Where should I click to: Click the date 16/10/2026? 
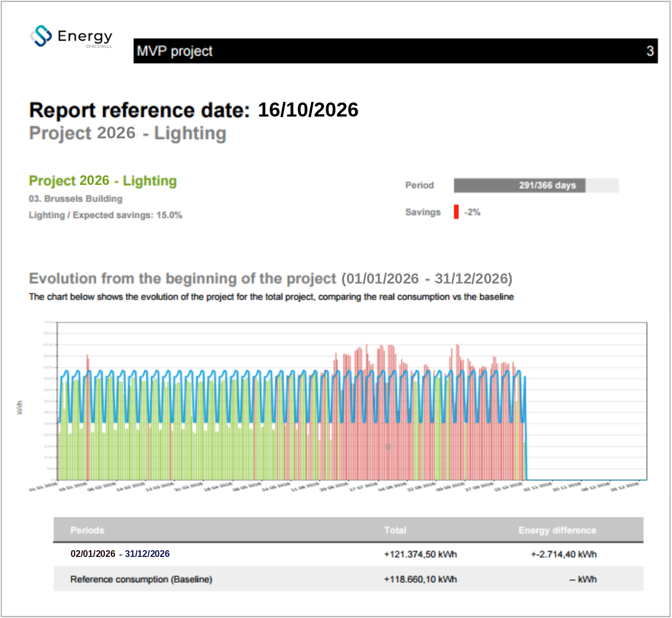(x=308, y=110)
